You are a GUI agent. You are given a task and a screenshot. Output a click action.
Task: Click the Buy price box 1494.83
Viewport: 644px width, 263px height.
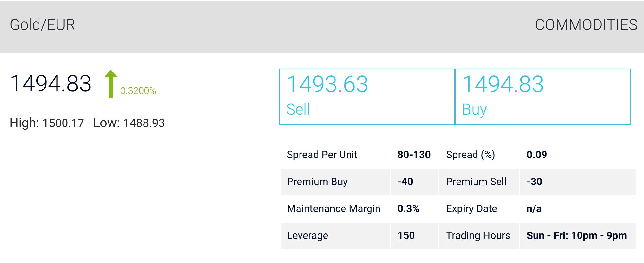[x=543, y=97]
